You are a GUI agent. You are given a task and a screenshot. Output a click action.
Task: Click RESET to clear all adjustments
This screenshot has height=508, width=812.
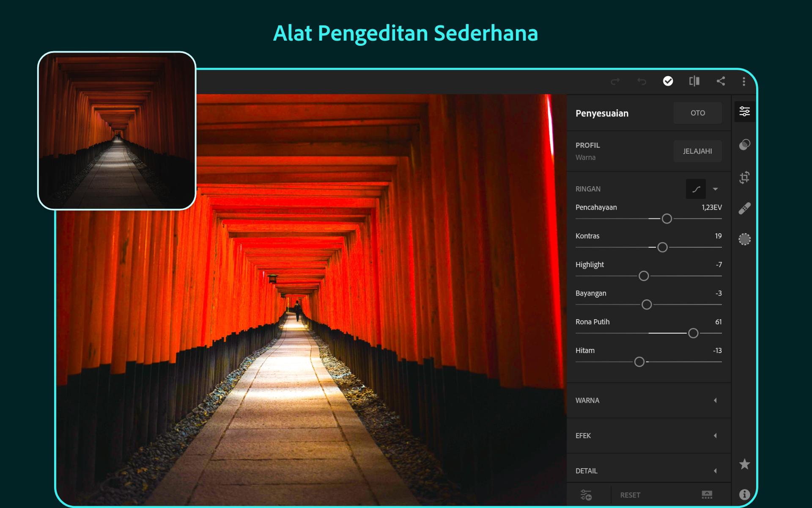[x=631, y=495]
